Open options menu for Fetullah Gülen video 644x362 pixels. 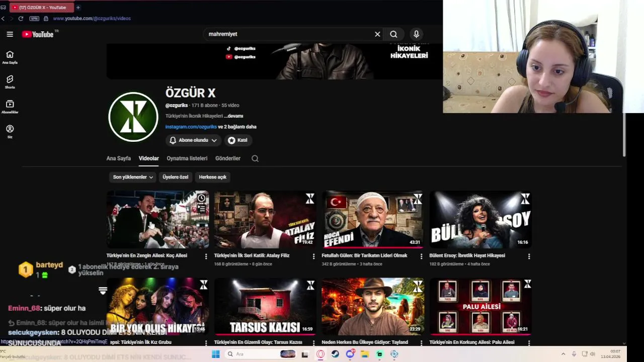coord(421,256)
